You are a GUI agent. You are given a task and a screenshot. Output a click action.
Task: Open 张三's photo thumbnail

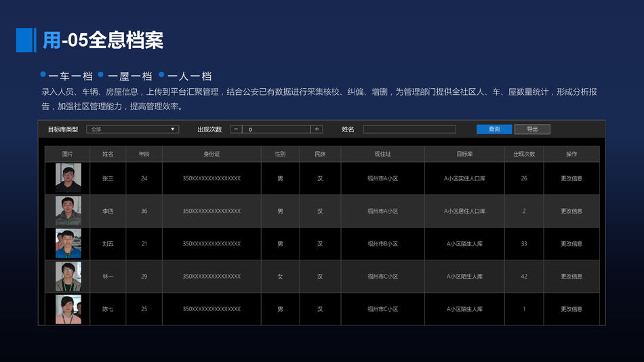click(68, 178)
